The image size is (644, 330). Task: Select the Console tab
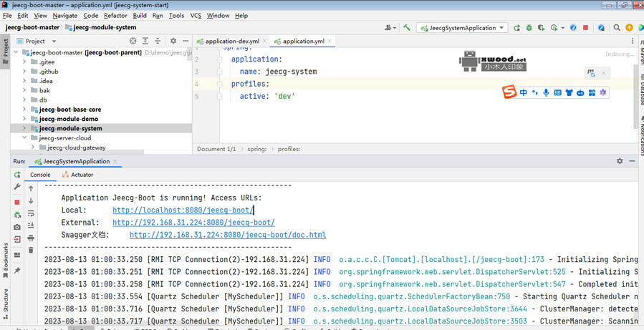click(x=40, y=175)
